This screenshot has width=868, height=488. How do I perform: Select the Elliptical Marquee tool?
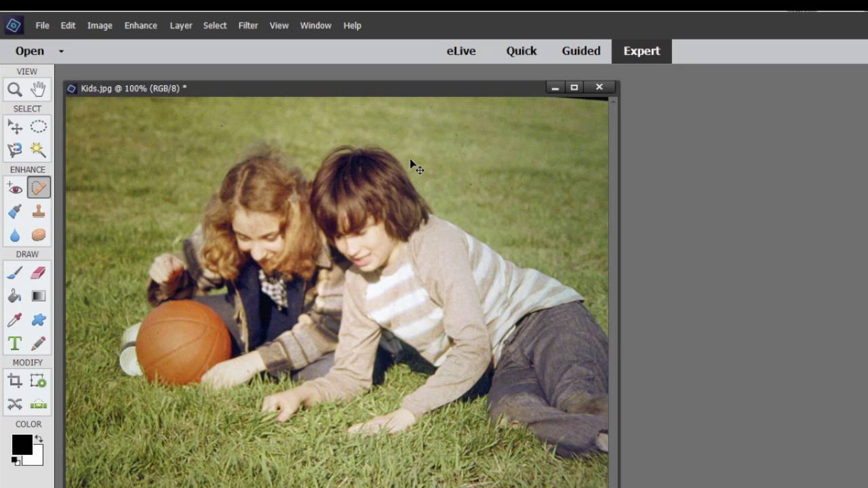click(39, 127)
